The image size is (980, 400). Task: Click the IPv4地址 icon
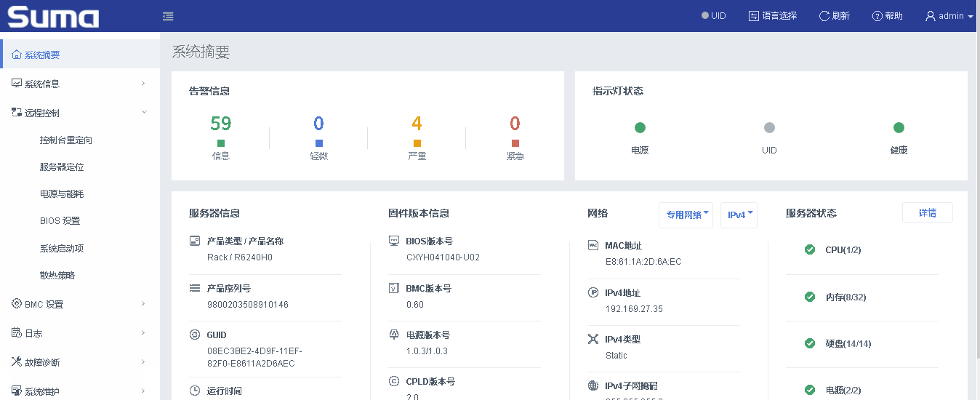(x=593, y=292)
